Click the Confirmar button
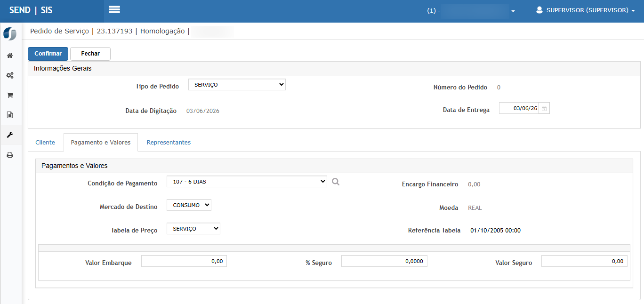The height and width of the screenshot is (304, 644). click(48, 54)
